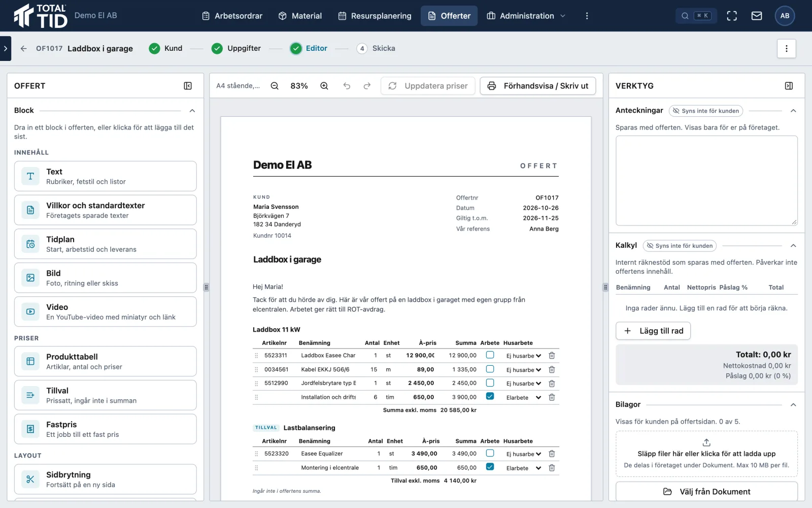Open the Resursplanering menu

375,16
